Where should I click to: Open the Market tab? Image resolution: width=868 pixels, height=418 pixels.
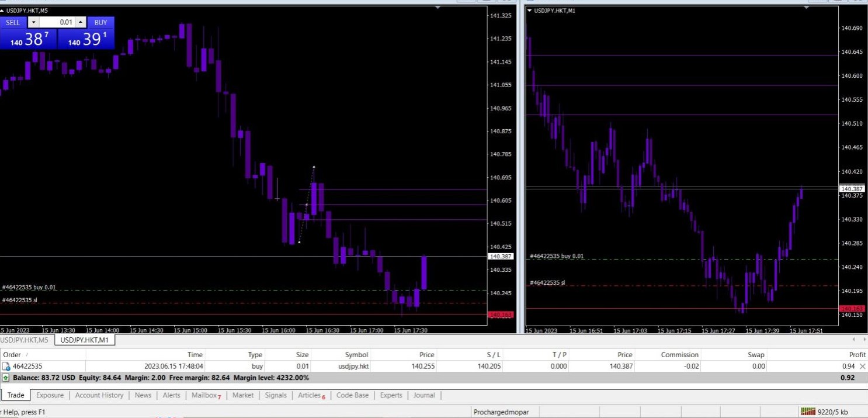point(243,395)
